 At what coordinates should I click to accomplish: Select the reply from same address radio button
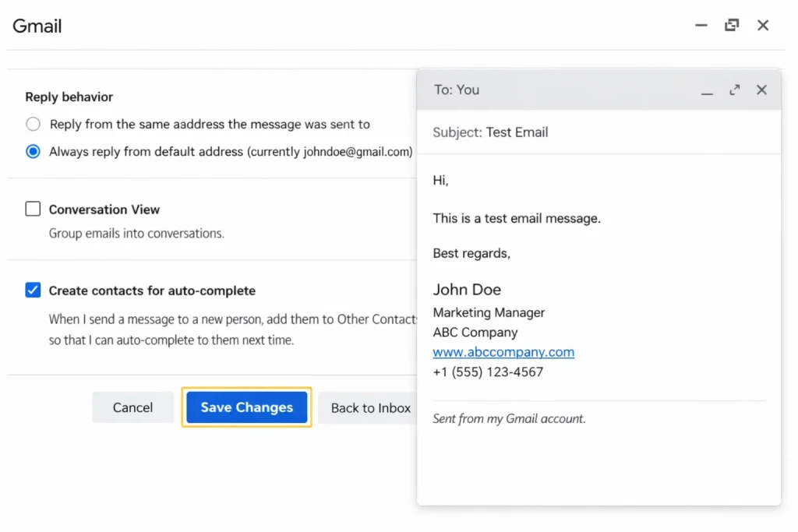[x=33, y=125]
